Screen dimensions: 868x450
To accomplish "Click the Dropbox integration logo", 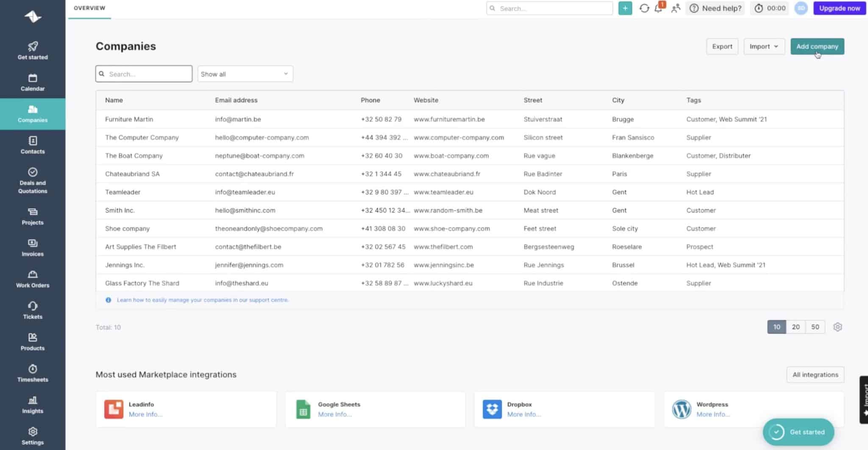I will tap(492, 409).
